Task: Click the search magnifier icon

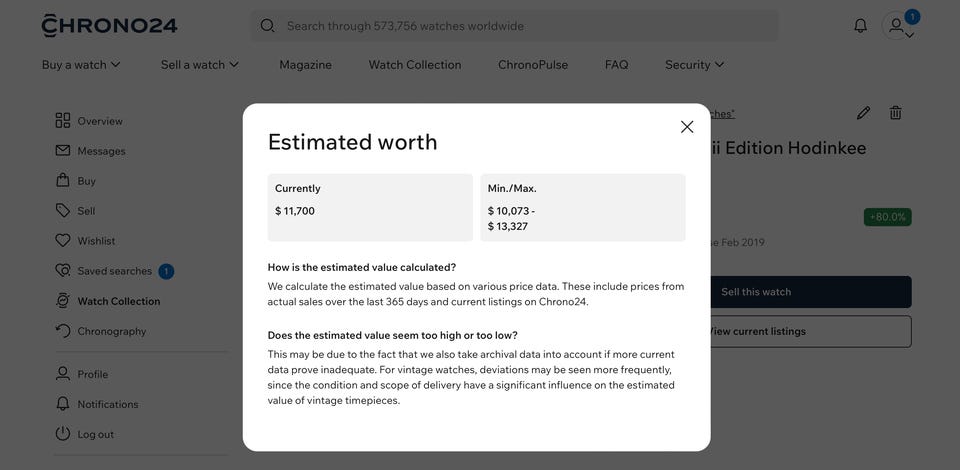Action: (x=267, y=26)
